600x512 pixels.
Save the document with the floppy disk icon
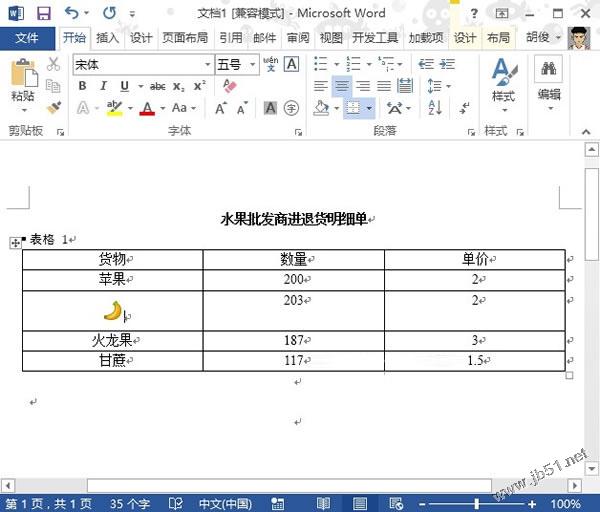click(x=44, y=14)
